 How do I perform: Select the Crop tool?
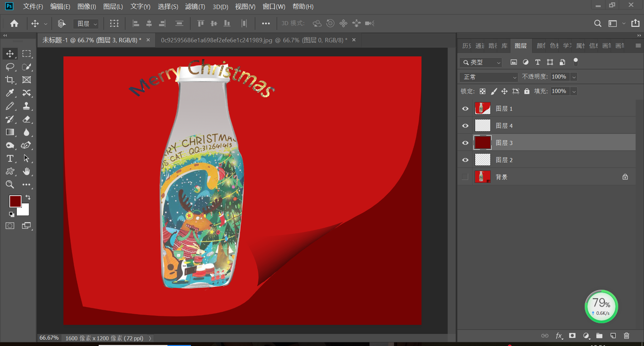(10, 80)
